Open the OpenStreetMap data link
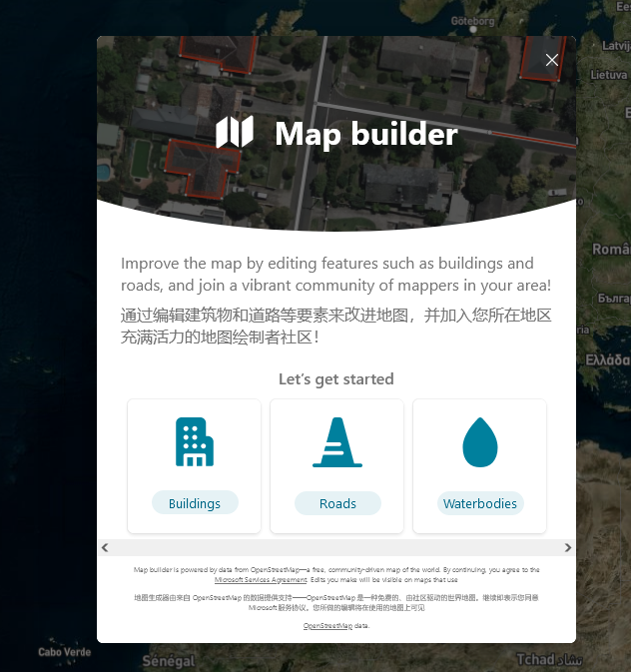631x672 pixels. pyautogui.click(x=327, y=626)
